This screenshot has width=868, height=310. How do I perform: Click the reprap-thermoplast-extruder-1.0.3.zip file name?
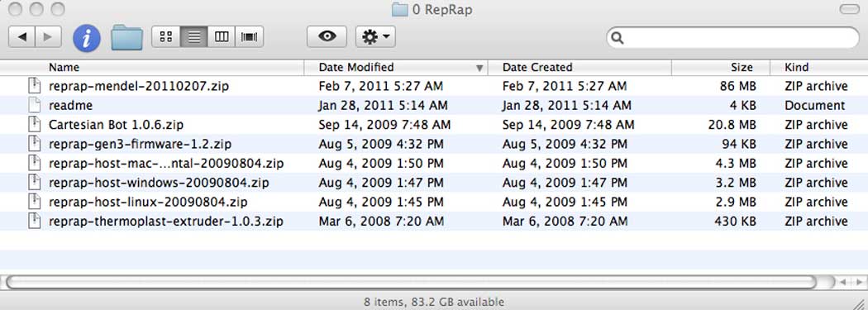[166, 222]
